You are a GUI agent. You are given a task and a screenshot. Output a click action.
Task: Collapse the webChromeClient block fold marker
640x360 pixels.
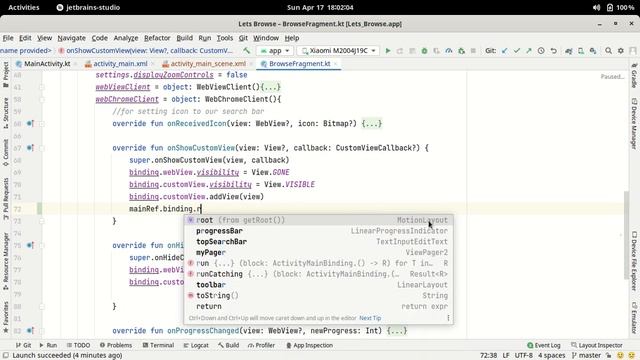pyautogui.click(x=42, y=99)
